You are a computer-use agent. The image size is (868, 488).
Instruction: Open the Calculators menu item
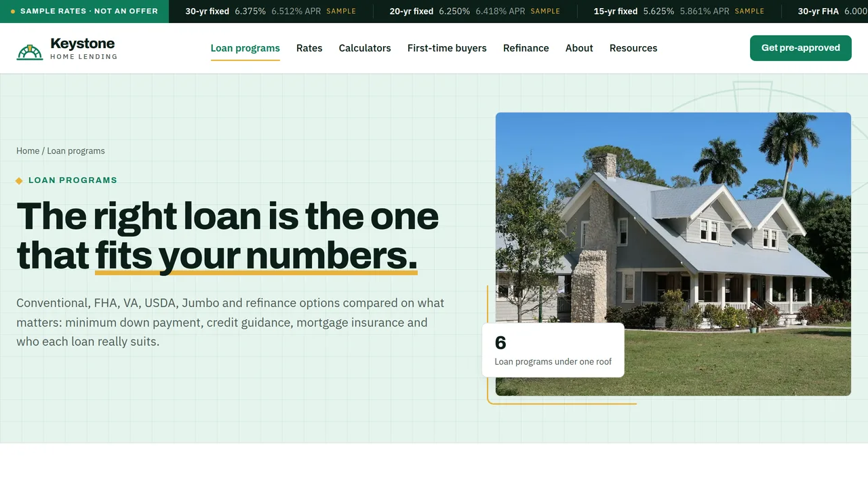point(365,48)
